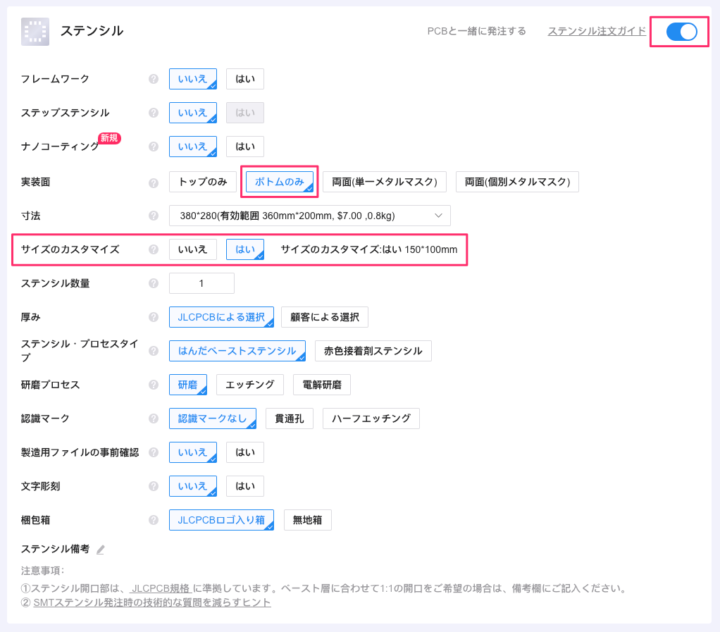
Task: Click help icon next to 梱包箱
Action: tap(154, 520)
